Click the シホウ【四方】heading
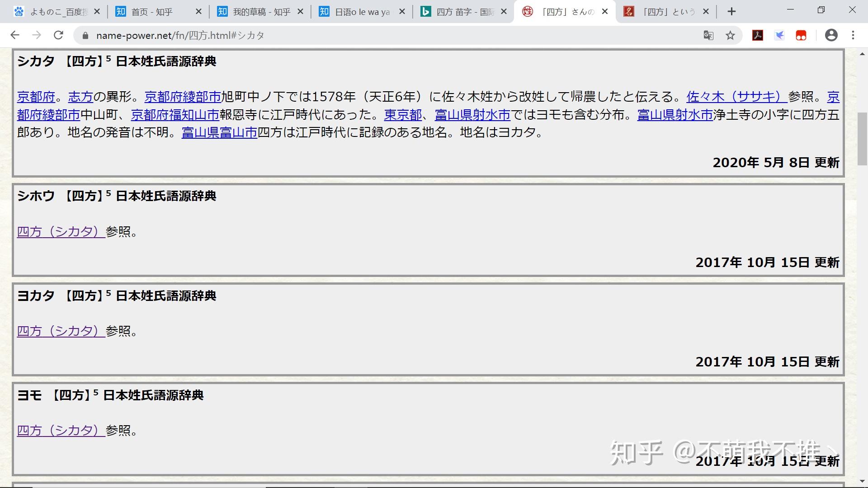Viewport: 868px width, 488px height. click(117, 196)
